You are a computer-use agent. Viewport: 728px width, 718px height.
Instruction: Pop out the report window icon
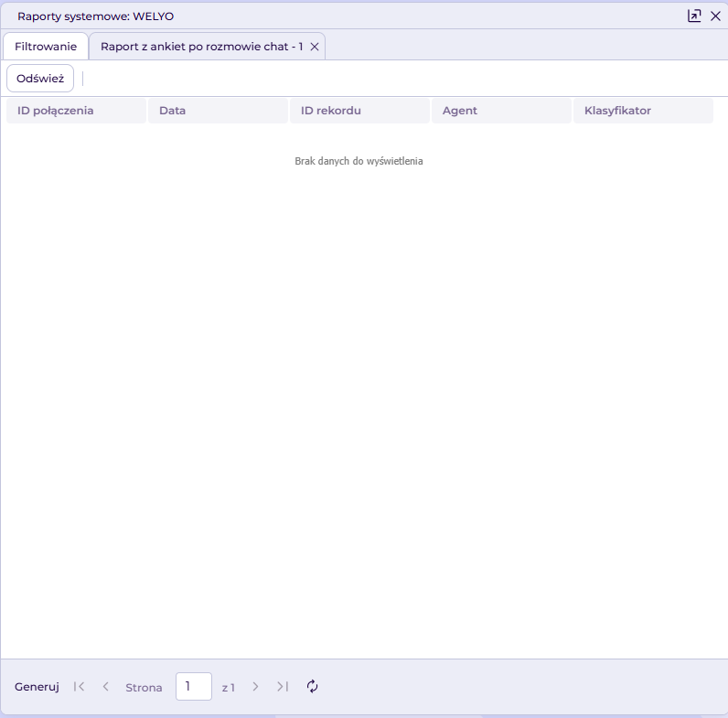tap(694, 16)
